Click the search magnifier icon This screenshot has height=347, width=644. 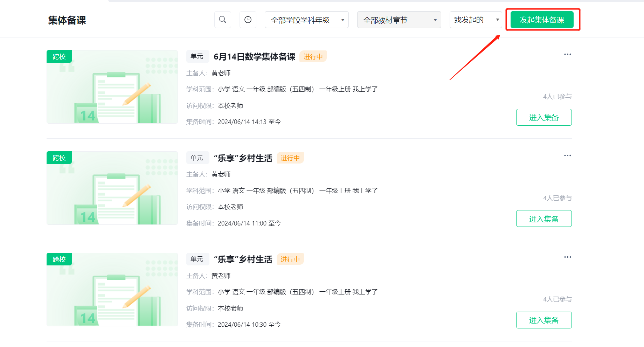tap(223, 20)
